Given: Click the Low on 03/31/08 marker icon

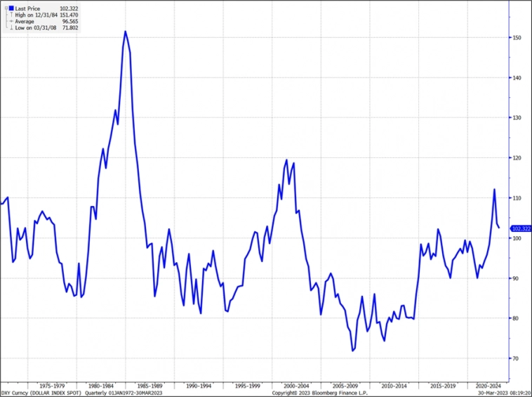Looking at the screenshot, I should pos(11,27).
